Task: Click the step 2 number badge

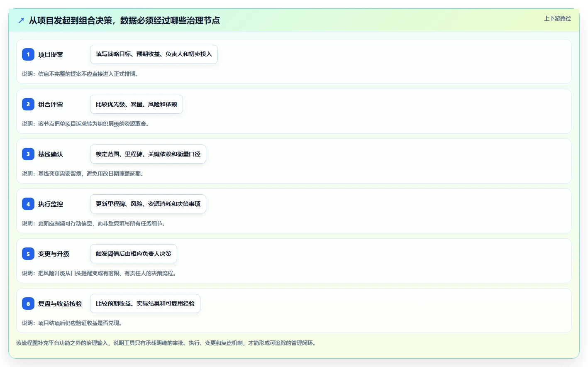Action: pyautogui.click(x=28, y=104)
